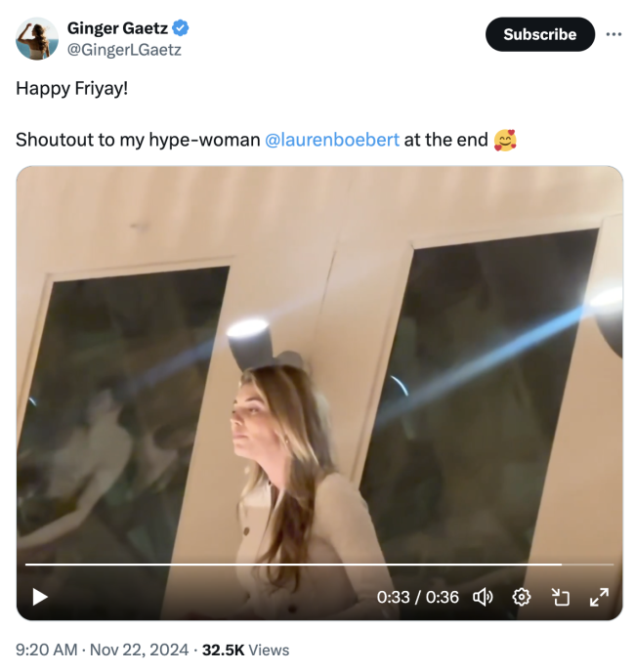Viewport: 635px width, 672px height.
Task: Enable picture-in-picture mode icon
Action: (561, 597)
